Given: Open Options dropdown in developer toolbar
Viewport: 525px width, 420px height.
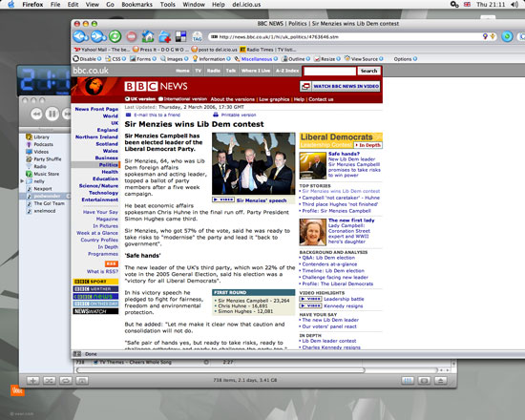Looking at the screenshot, I should click(406, 59).
